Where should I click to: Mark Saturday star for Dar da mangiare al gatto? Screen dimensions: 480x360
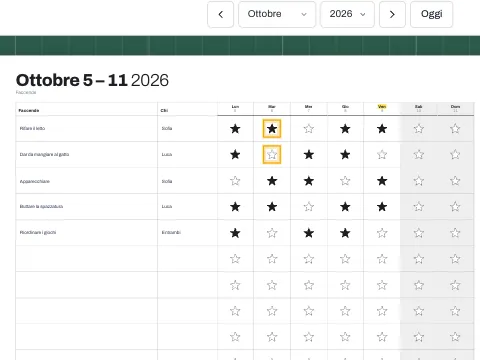click(419, 155)
